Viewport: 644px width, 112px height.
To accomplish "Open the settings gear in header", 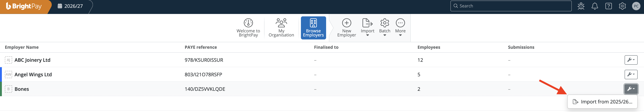I will [622, 6].
